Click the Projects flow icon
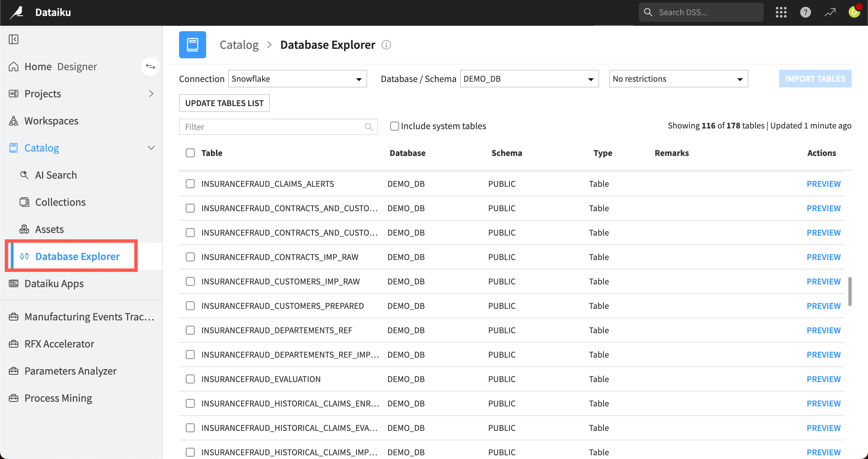The image size is (868, 459). (14, 94)
